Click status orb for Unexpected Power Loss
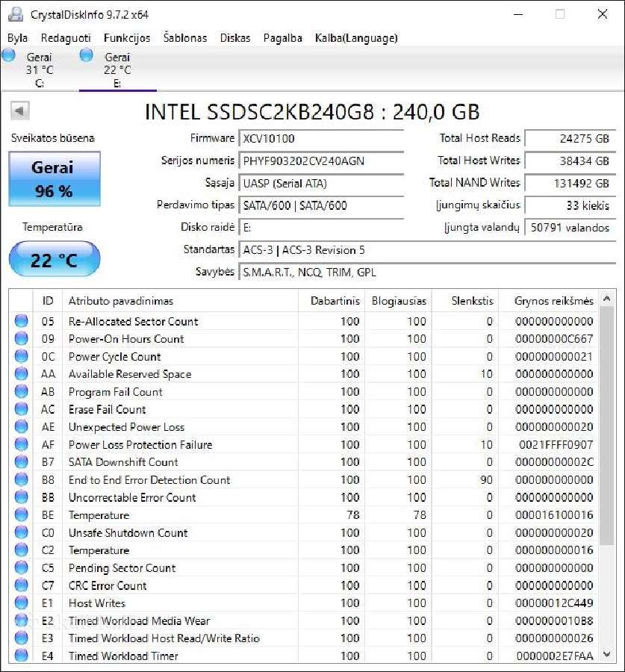 [21, 426]
